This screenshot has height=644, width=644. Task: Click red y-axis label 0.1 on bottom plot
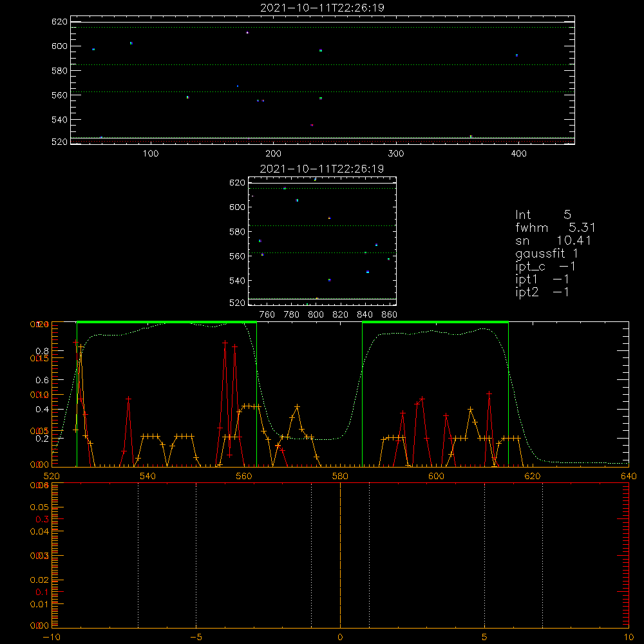pyautogui.click(x=43, y=592)
